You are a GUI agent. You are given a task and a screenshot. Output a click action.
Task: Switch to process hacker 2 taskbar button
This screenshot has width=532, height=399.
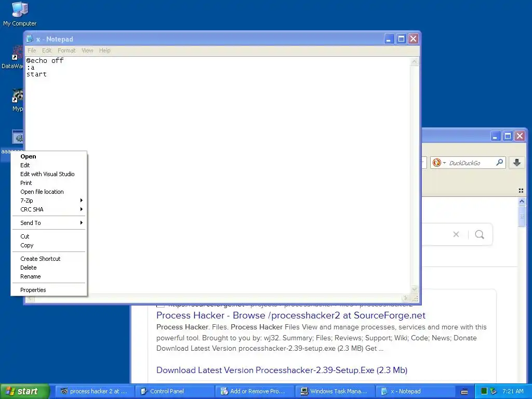click(x=95, y=391)
